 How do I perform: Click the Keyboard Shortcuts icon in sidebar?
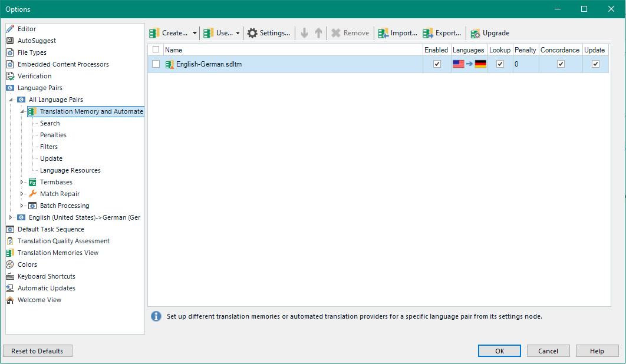(x=10, y=276)
